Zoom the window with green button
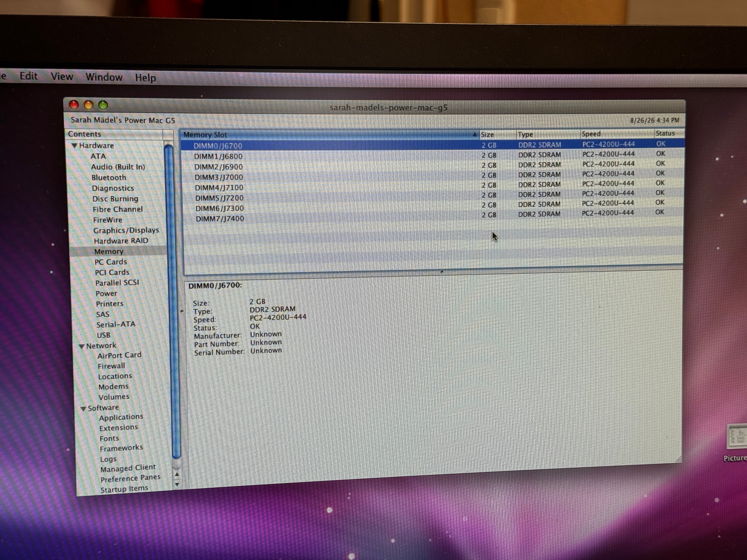The image size is (747, 560). [x=103, y=105]
